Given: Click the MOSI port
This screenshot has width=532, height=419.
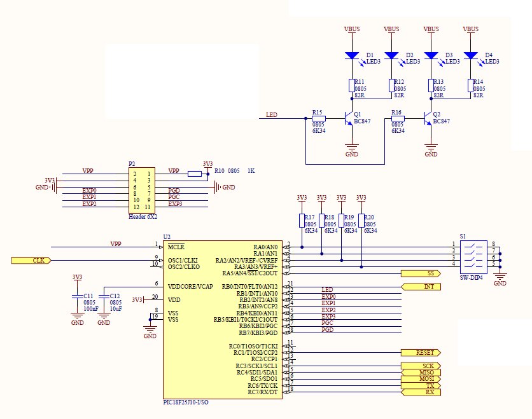Looking at the screenshot, I should [x=421, y=379].
